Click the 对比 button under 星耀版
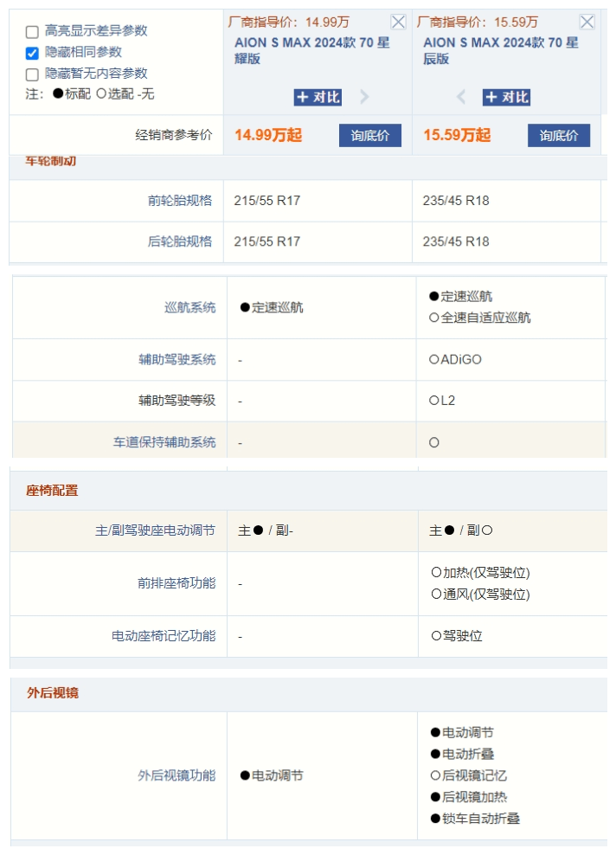Viewport: 616px width, 855px height. coord(318,97)
